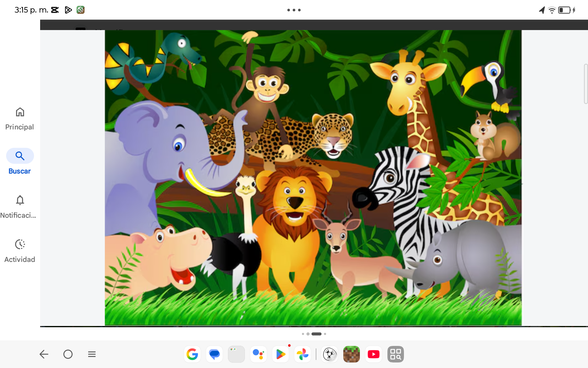588x368 pixels.
Task: Tap the Android back arrow button
Action: point(44,354)
